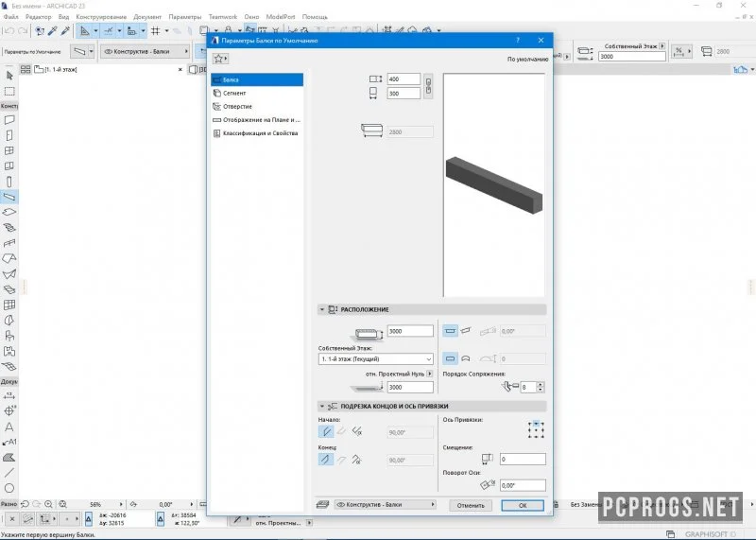The image size is (756, 540).
Task: Select the Roof tool in the toolbox
Action: 9,259
